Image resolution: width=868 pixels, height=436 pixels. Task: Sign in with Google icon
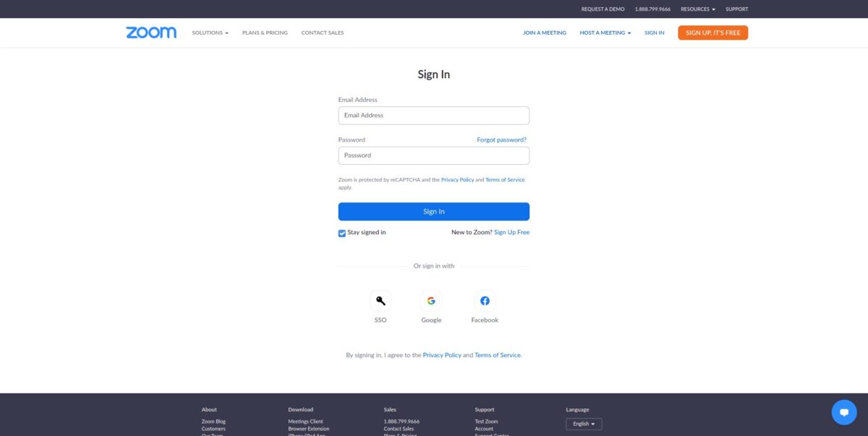coord(431,301)
